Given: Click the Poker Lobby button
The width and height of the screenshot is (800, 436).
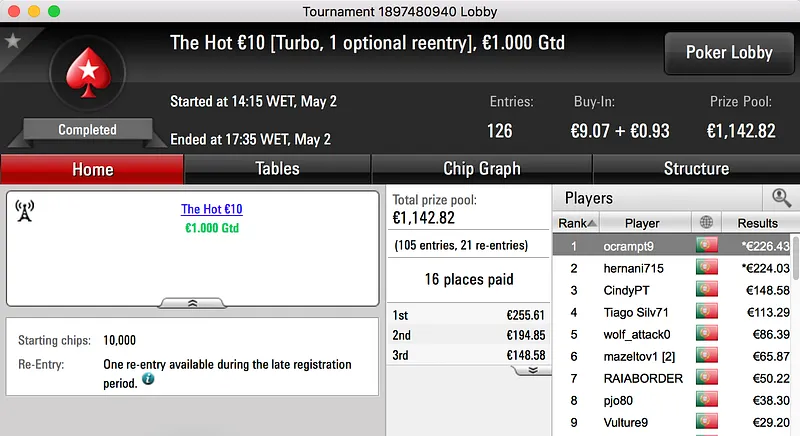Looking at the screenshot, I should [x=727, y=53].
